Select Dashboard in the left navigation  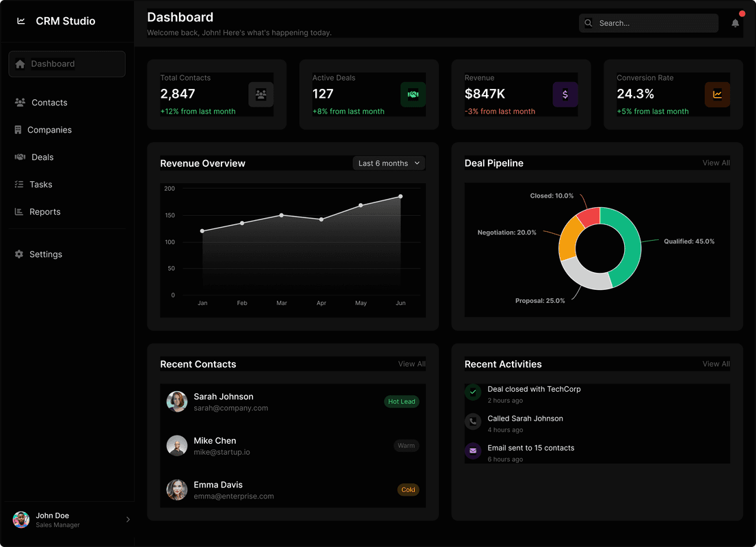click(51, 64)
